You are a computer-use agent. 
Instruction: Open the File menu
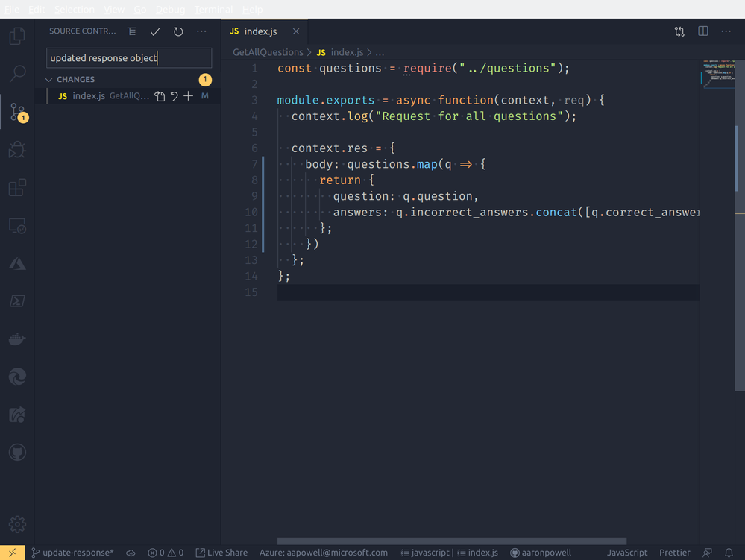click(x=12, y=9)
